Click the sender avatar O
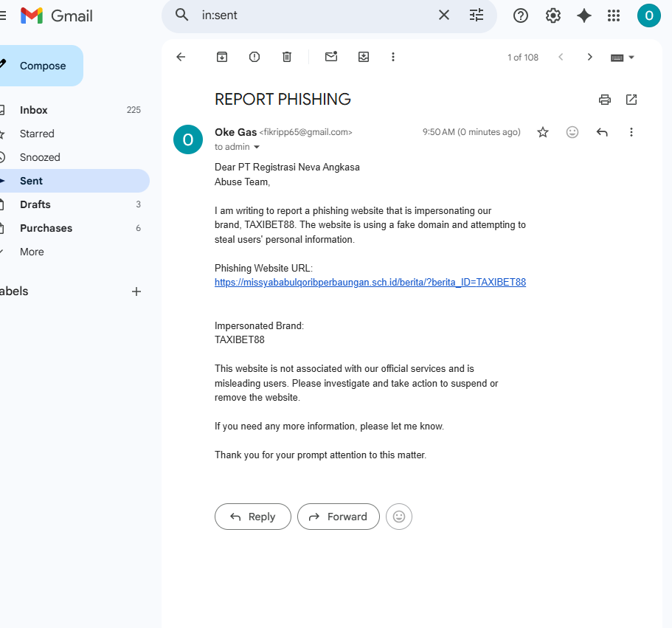The image size is (672, 628). pyautogui.click(x=187, y=139)
